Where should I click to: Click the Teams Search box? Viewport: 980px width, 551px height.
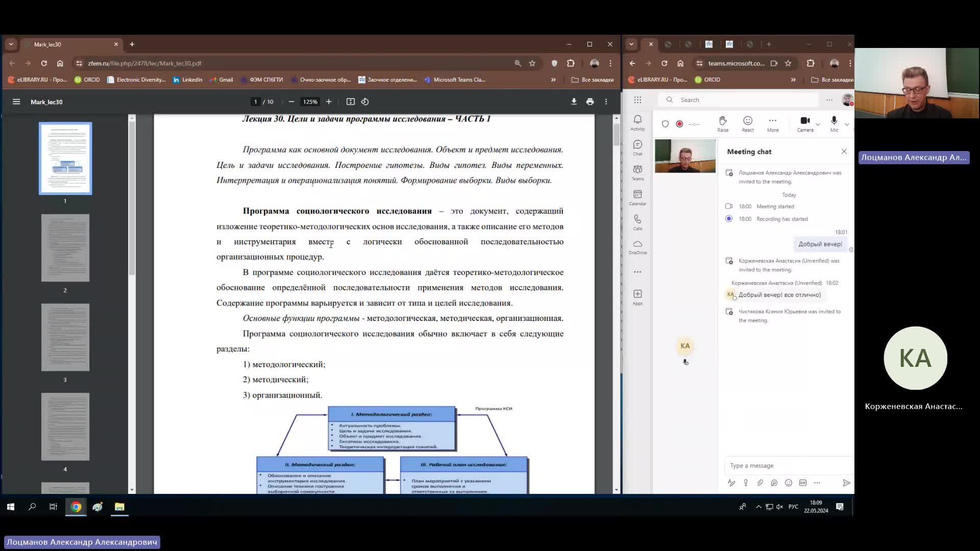(x=738, y=100)
